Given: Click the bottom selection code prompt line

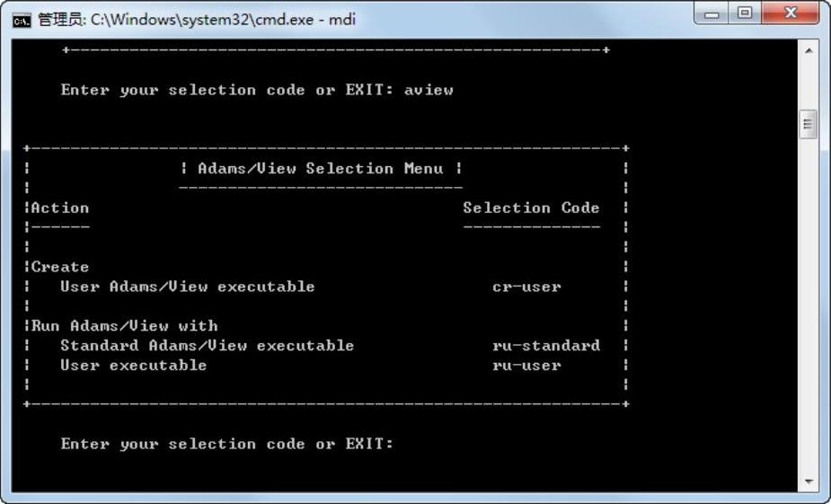Looking at the screenshot, I should [226, 444].
